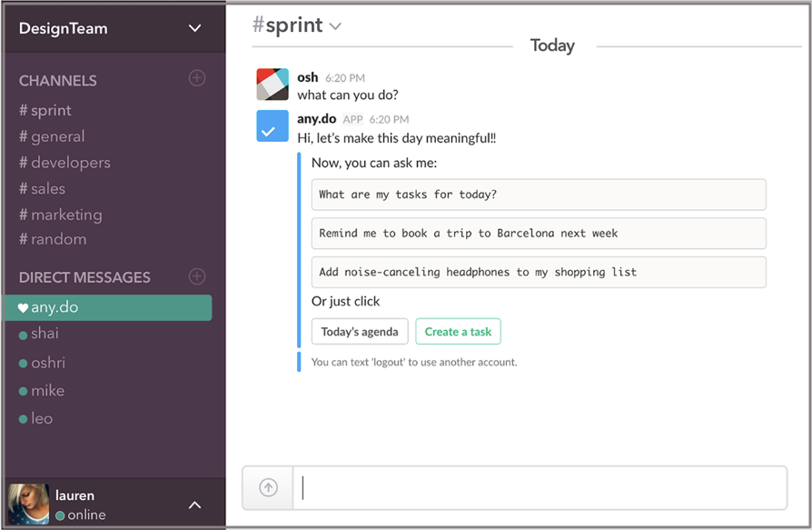
Task: Focus the message input field
Action: [x=540, y=488]
